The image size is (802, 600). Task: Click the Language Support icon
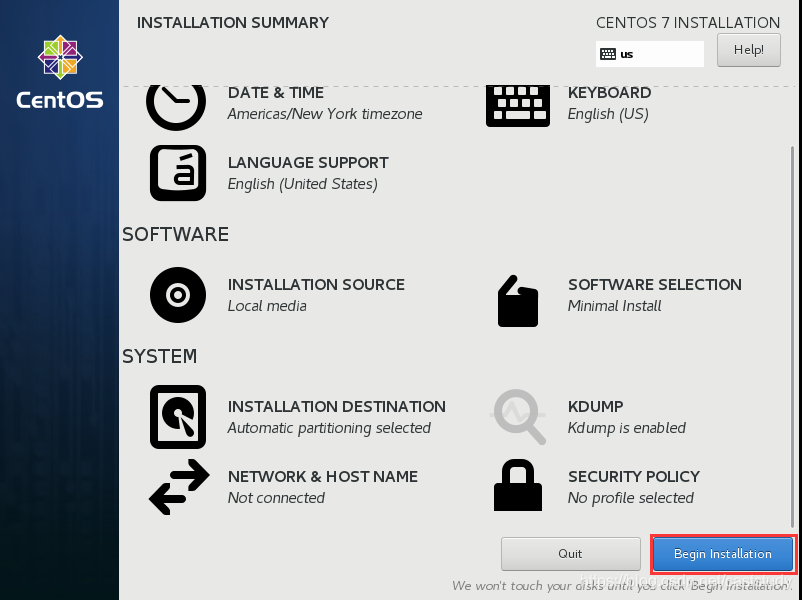pyautogui.click(x=178, y=173)
